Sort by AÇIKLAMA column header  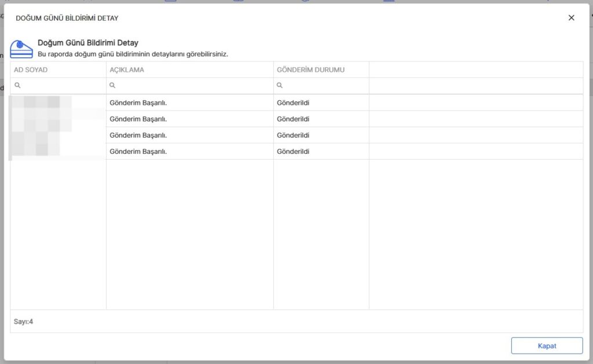127,70
